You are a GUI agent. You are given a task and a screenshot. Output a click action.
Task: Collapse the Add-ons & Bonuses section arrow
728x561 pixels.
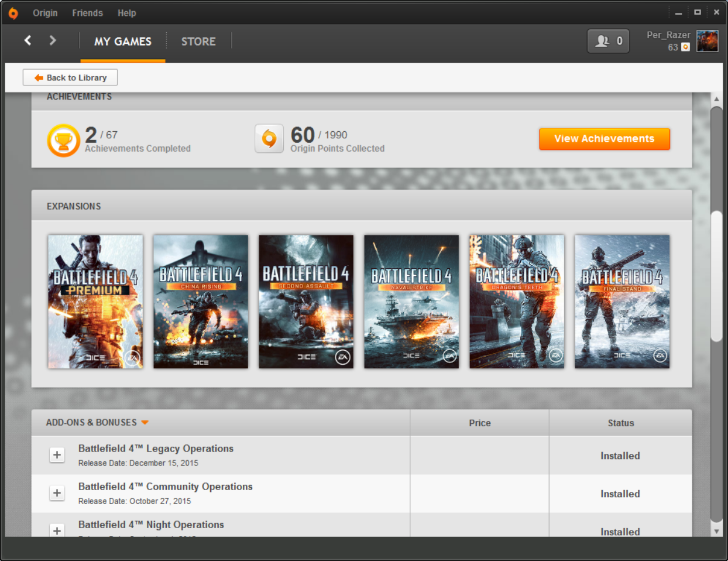pos(145,423)
